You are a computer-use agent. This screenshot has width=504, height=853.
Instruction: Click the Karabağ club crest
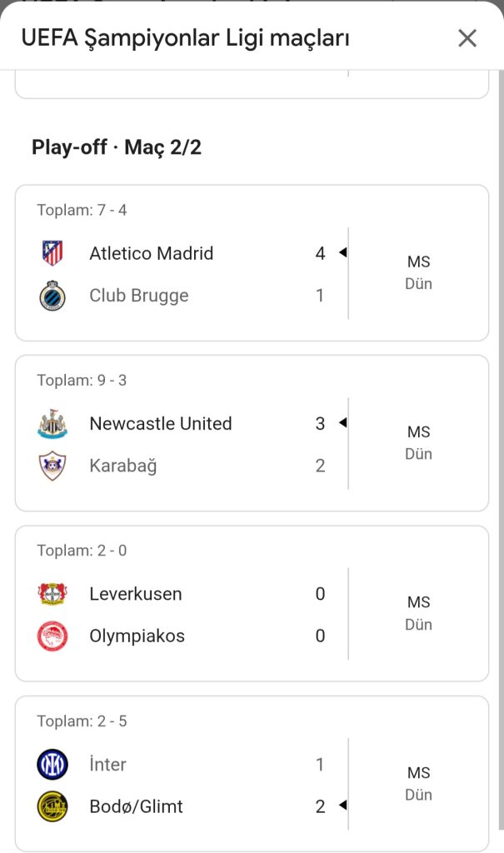(x=52, y=466)
